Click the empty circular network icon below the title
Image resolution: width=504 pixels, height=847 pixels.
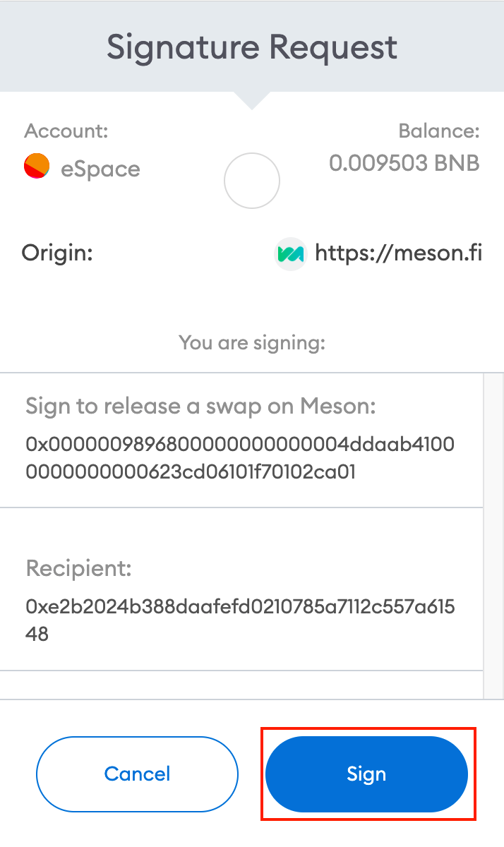click(251, 181)
